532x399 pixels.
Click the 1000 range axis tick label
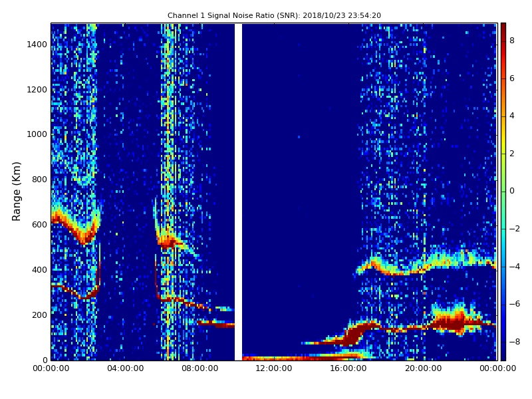pos(37,134)
